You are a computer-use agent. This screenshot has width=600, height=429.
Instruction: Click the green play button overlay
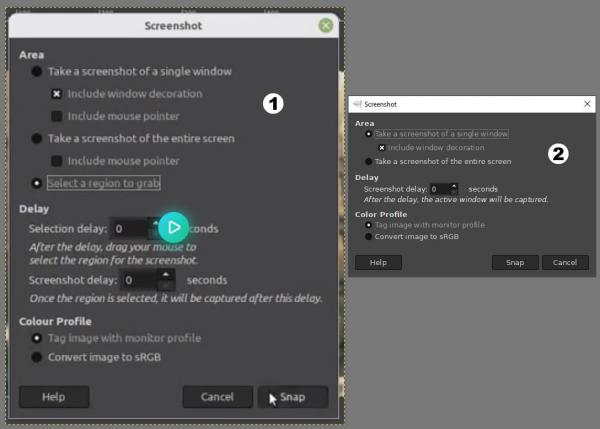pyautogui.click(x=173, y=227)
